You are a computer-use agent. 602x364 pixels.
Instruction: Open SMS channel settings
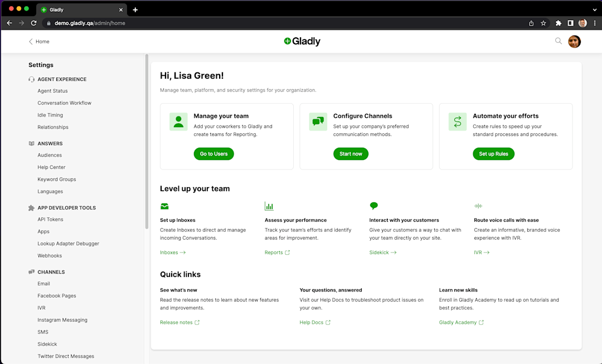[43, 332]
